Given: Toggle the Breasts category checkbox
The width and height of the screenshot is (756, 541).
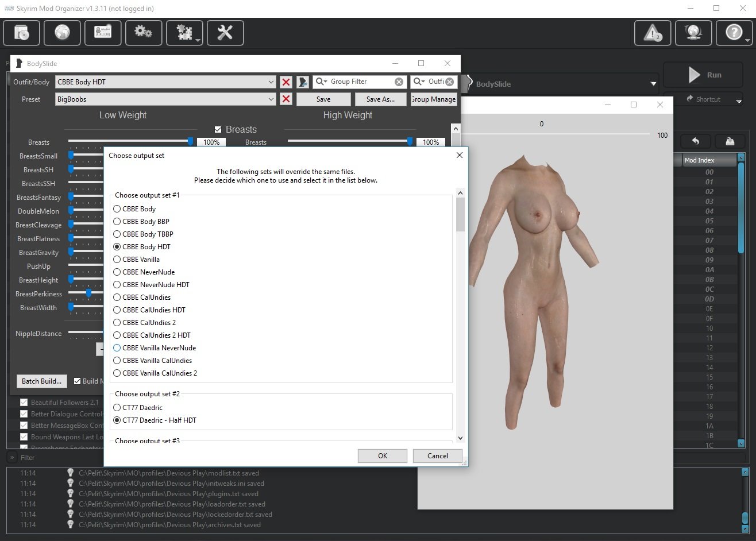Looking at the screenshot, I should [x=218, y=130].
